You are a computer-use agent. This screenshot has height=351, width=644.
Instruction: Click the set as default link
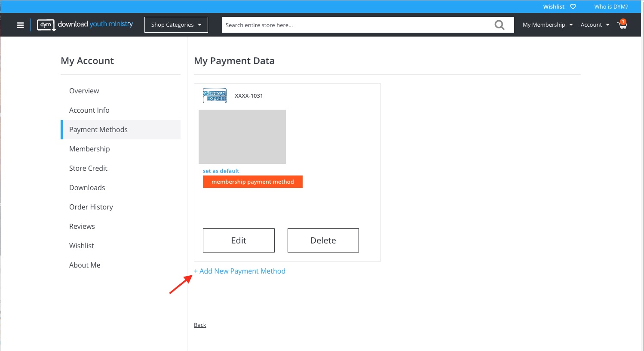tap(221, 171)
